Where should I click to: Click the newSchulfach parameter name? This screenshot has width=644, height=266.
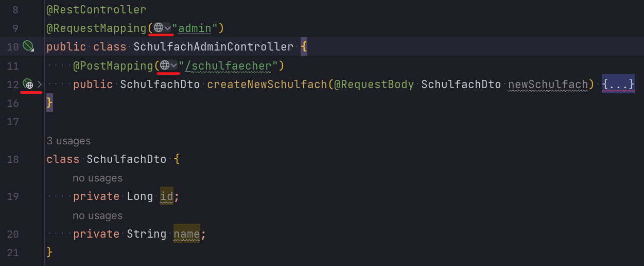tap(548, 84)
